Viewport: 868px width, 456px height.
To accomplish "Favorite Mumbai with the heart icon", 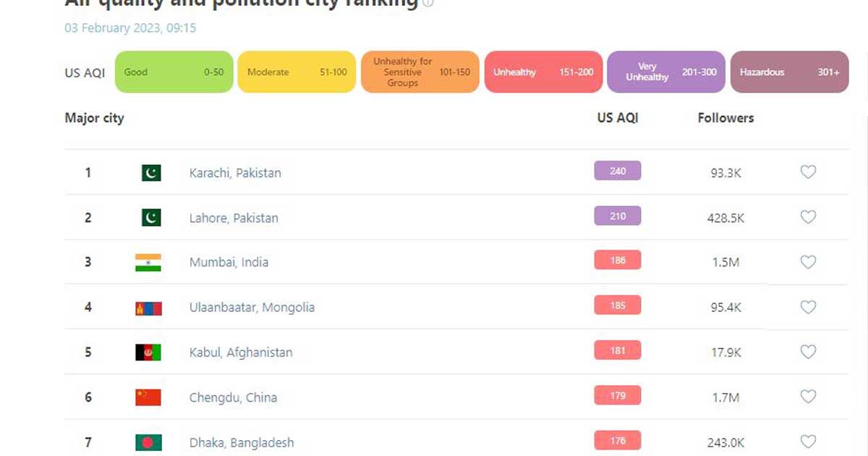I will 808,262.
